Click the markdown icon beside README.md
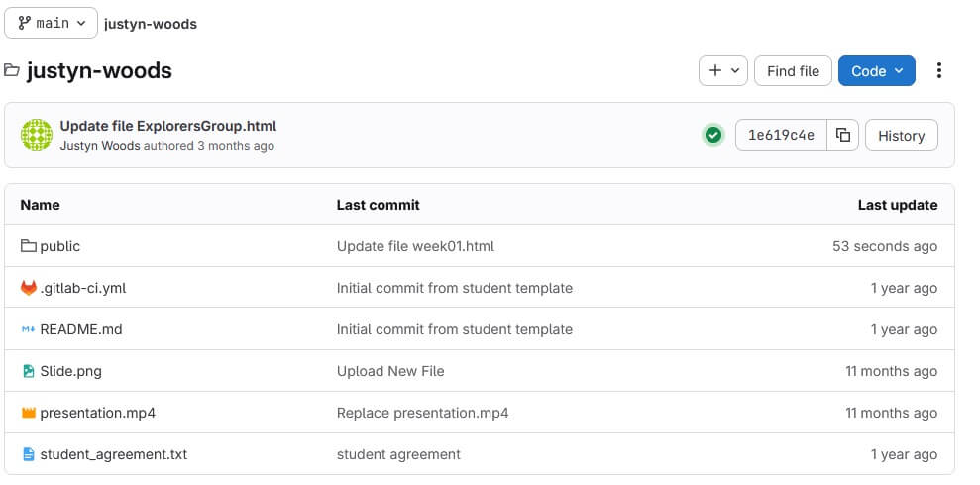 click(x=28, y=329)
